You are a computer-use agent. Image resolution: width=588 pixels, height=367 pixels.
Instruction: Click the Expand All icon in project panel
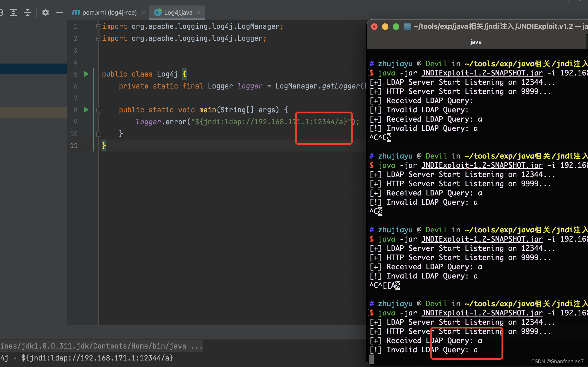point(14,12)
